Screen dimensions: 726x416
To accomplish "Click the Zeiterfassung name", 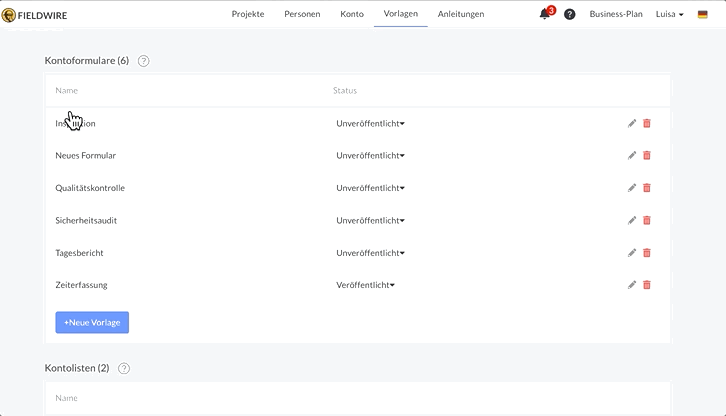I will coord(81,285).
